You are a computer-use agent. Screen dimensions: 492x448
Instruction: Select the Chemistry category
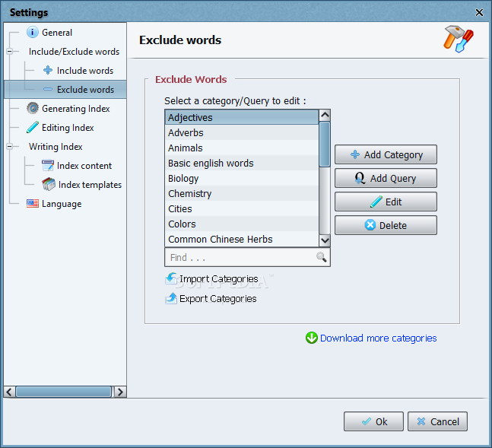242,193
